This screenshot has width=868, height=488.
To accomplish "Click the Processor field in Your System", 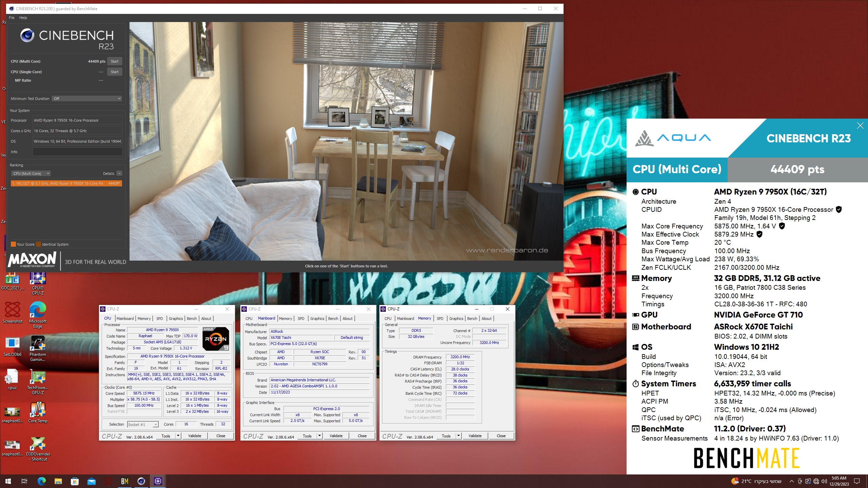I will click(77, 120).
